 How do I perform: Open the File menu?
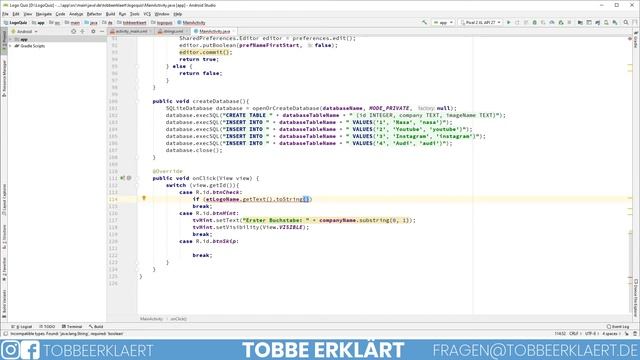(5, 14)
